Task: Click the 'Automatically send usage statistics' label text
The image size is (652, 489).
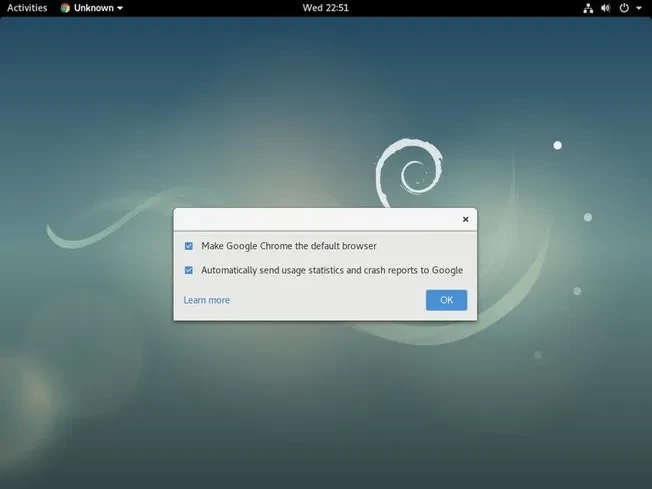Action: pos(332,270)
